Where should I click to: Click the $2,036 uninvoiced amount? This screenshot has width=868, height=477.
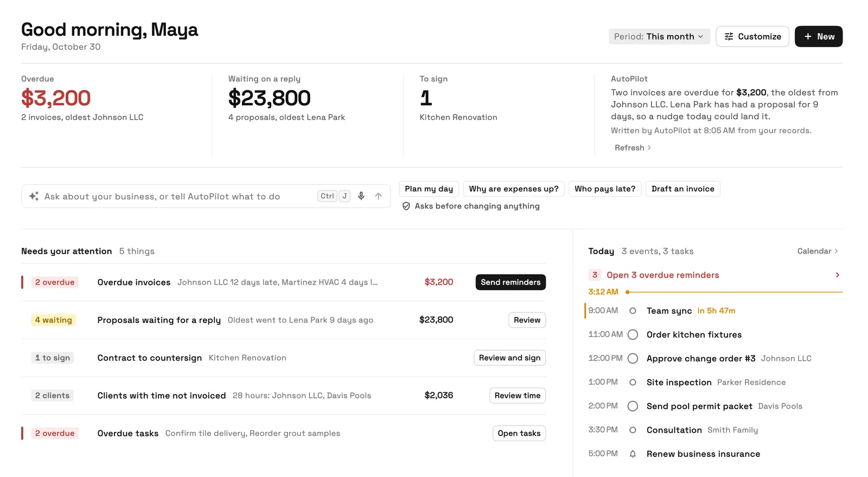click(x=439, y=396)
